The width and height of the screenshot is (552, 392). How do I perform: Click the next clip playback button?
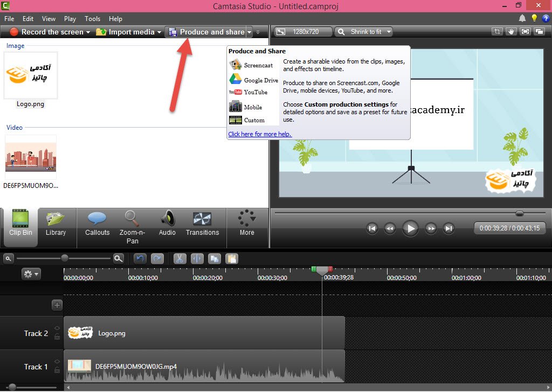pos(448,228)
